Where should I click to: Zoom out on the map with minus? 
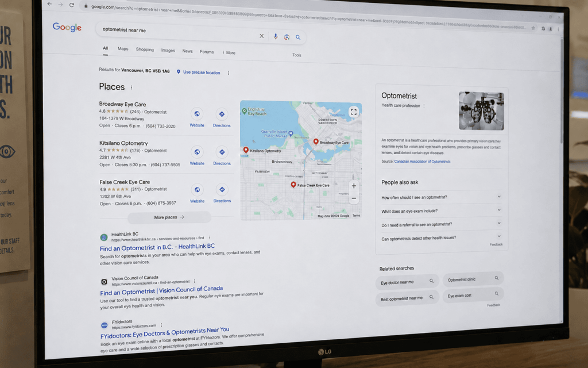pos(354,198)
